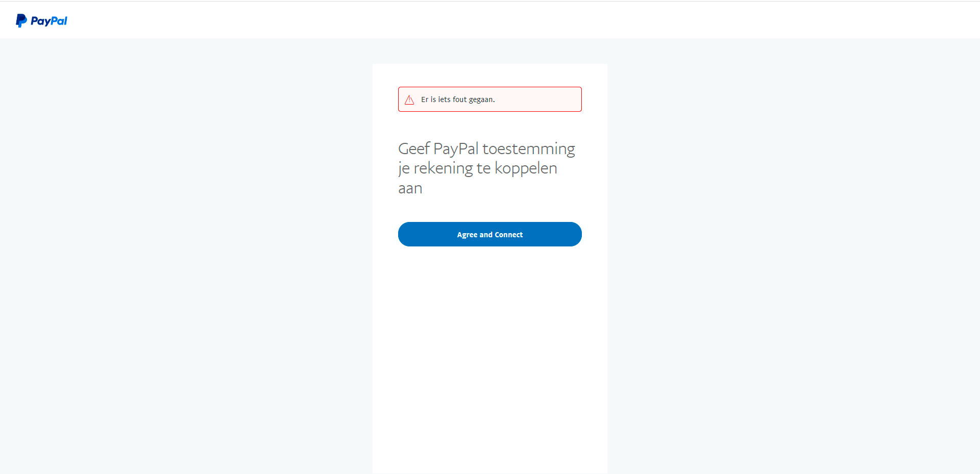Click the word 'Agree' on the blue button
The width and height of the screenshot is (980, 474).
[x=467, y=235]
